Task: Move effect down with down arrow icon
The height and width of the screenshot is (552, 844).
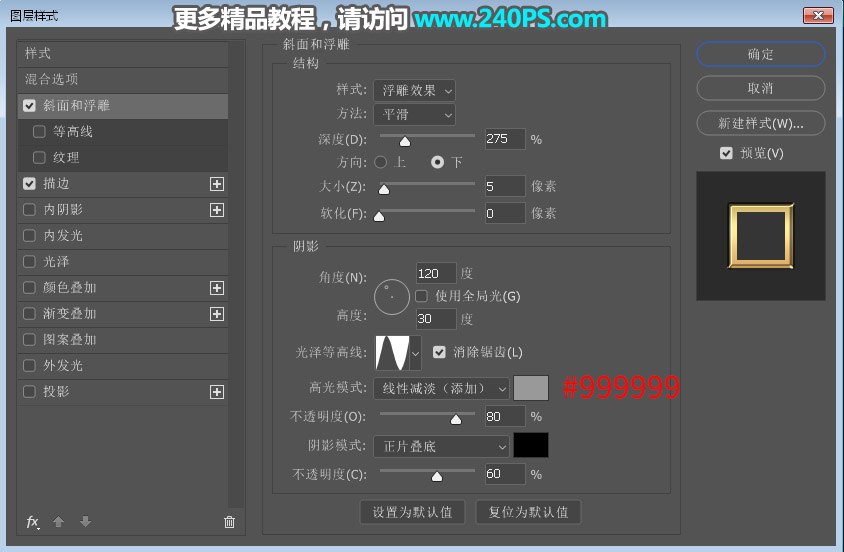Action: pos(85,521)
